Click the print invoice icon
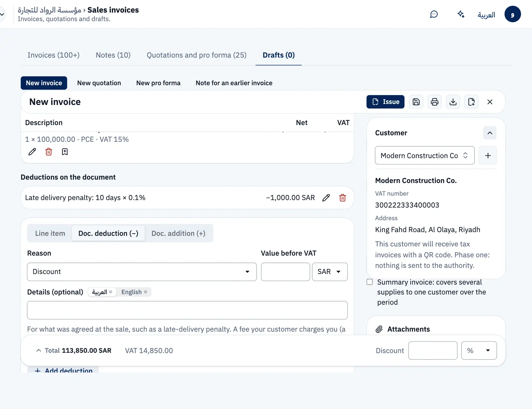Screen dimensions: 532x409 434,102
